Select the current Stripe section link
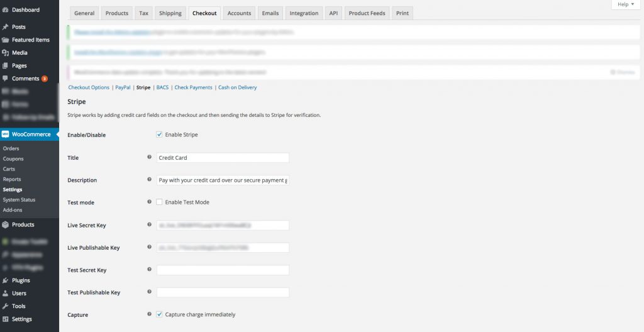 pos(143,87)
